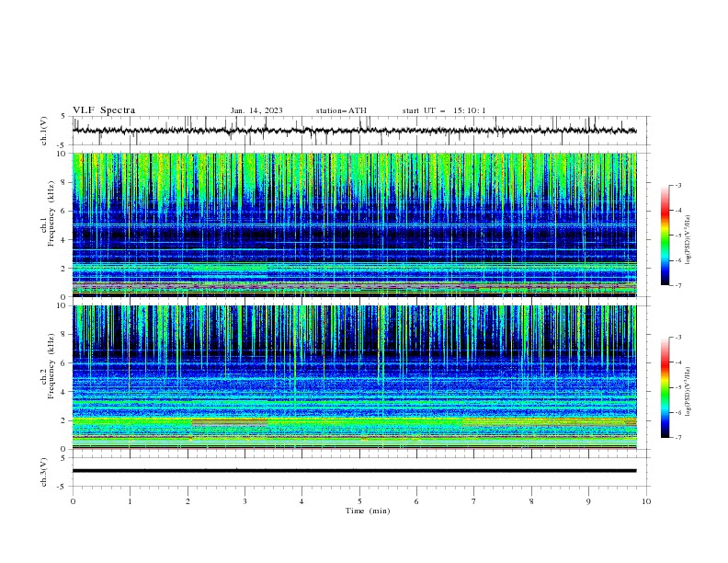Click the time axis tick label "5"
Image resolution: width=728 pixels, height=563 pixels.
pyautogui.click(x=359, y=501)
